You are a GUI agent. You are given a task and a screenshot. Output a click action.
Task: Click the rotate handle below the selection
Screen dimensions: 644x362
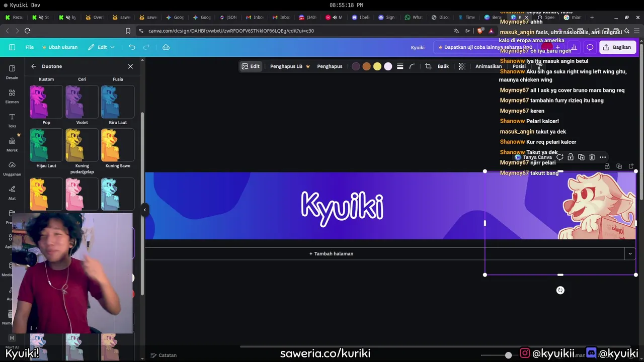point(560,290)
